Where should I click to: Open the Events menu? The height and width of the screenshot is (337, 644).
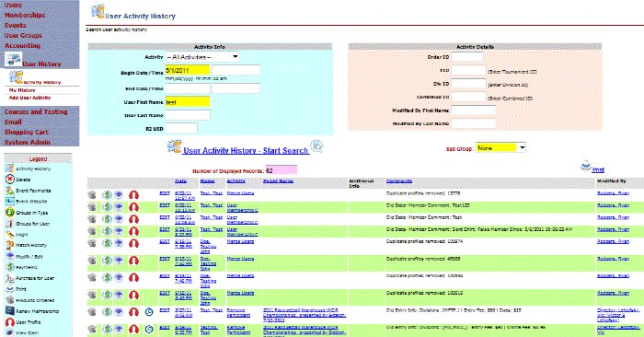(x=16, y=25)
